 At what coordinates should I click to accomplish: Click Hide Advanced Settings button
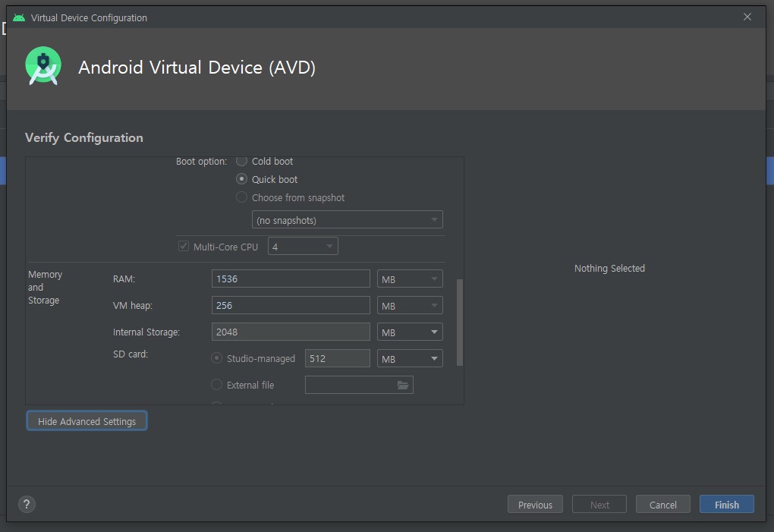[x=87, y=421]
